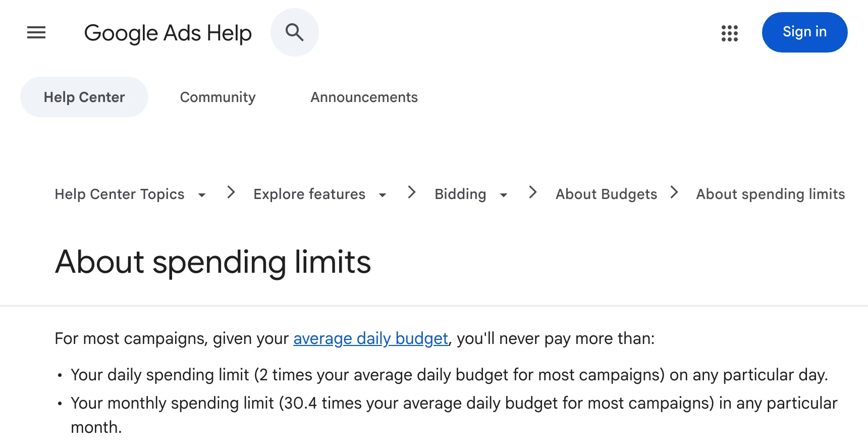Viewport: 868px width, 448px height.
Task: Open the Announcements tab
Action: [x=364, y=97]
